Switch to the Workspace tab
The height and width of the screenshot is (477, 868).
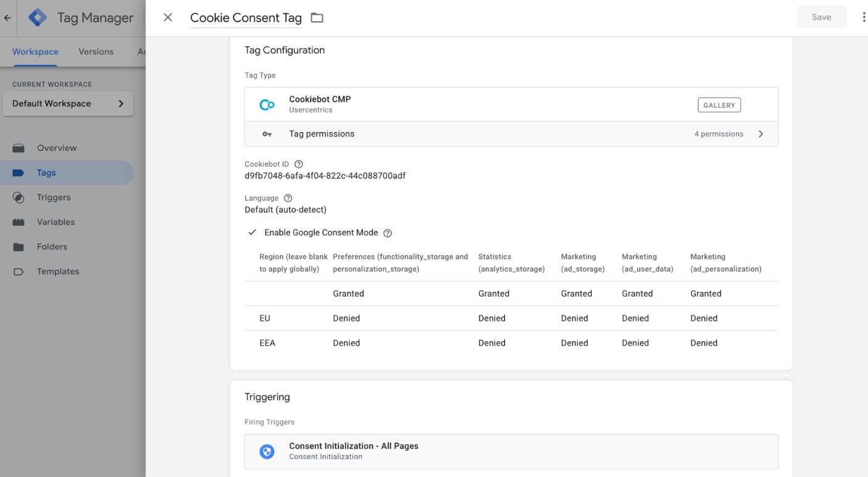[35, 52]
